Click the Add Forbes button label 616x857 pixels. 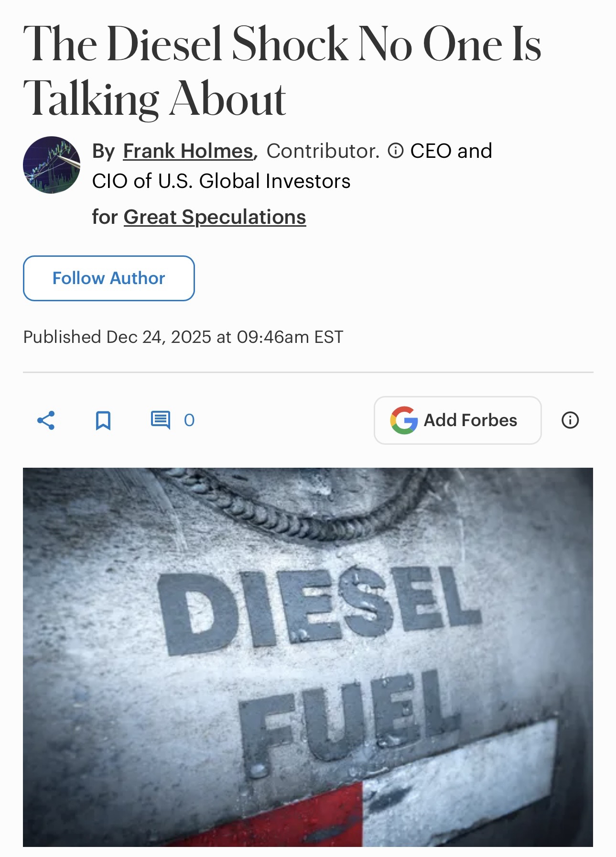[x=470, y=420]
